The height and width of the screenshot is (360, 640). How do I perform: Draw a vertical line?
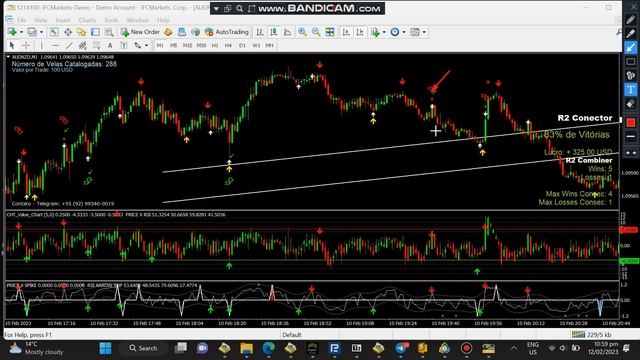click(41, 45)
